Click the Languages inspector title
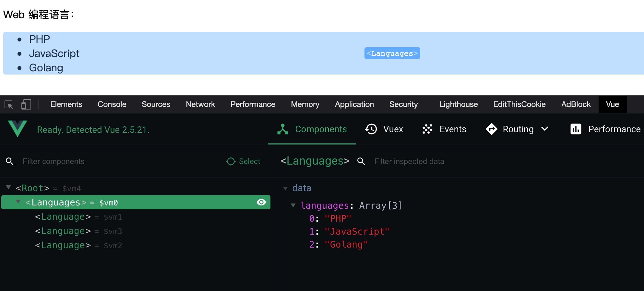The width and height of the screenshot is (644, 291). tap(315, 161)
